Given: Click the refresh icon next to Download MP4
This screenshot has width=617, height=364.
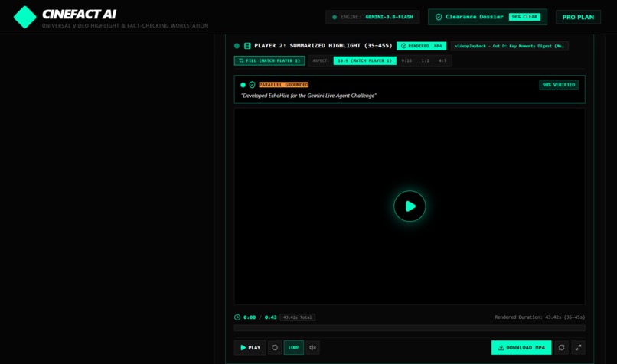Looking at the screenshot, I should pyautogui.click(x=562, y=347).
